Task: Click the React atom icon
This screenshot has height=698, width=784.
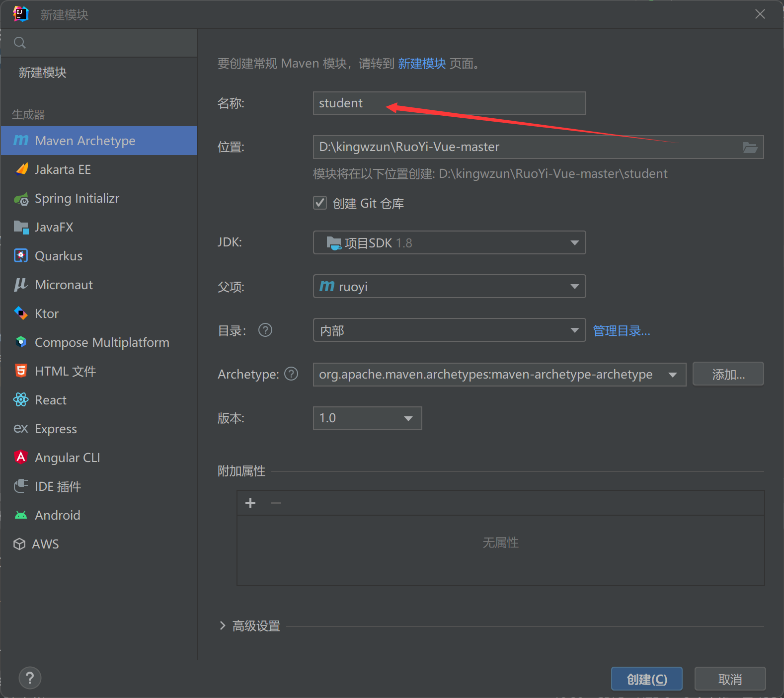Action: [x=21, y=400]
